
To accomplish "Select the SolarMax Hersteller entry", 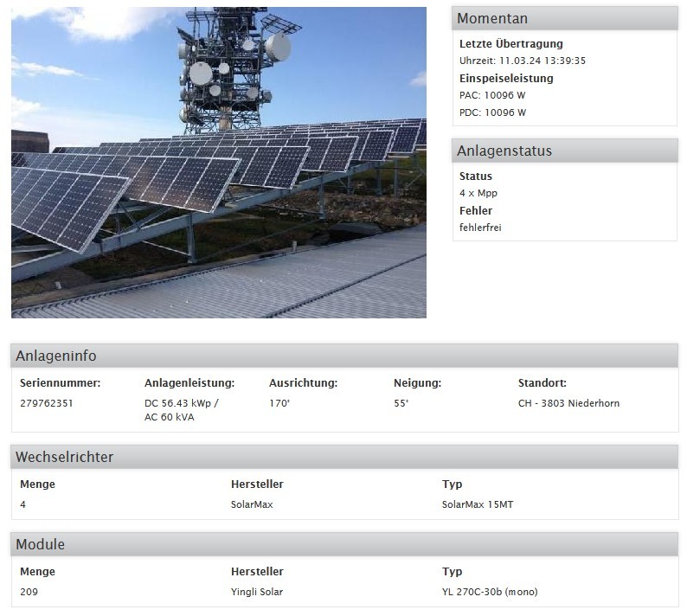I will [x=252, y=504].
